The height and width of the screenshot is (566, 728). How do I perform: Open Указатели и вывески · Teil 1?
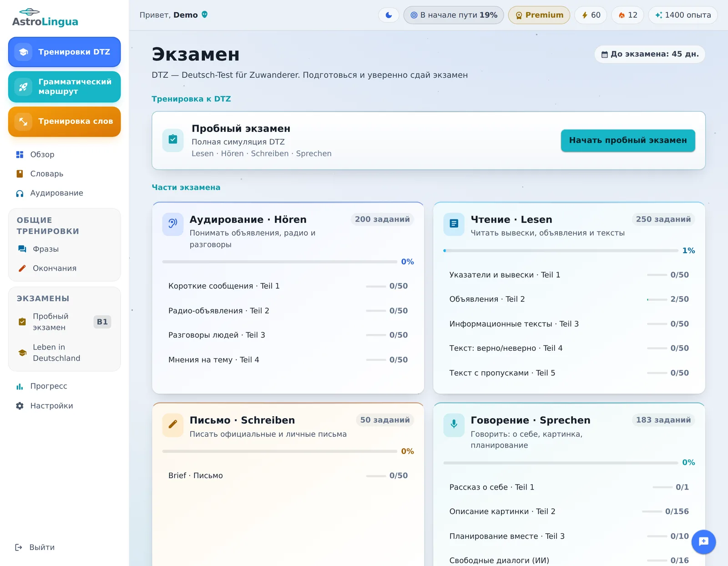coord(569,275)
